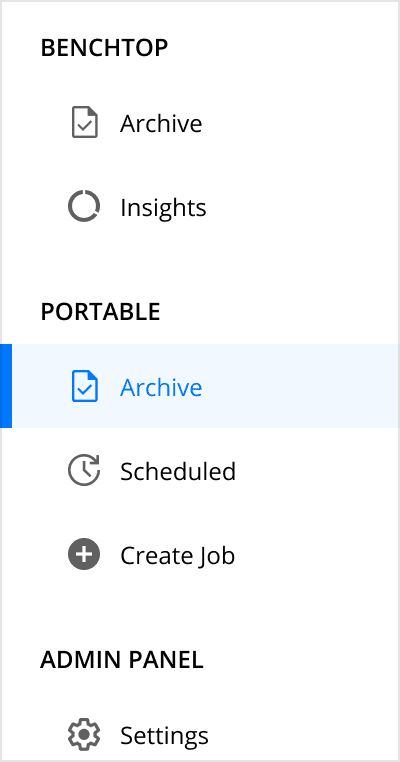Go to the Insights text label
This screenshot has height=762, width=400.
[x=163, y=208]
